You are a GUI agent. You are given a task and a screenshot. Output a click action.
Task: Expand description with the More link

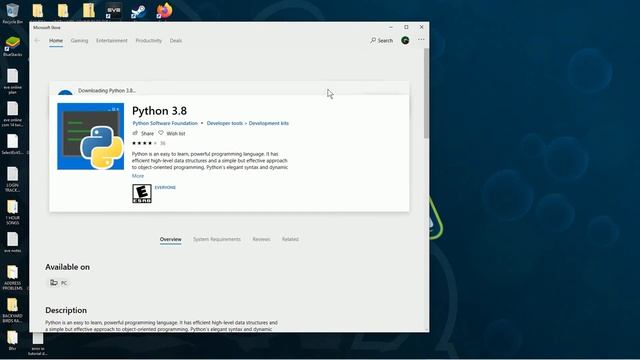pos(138,176)
